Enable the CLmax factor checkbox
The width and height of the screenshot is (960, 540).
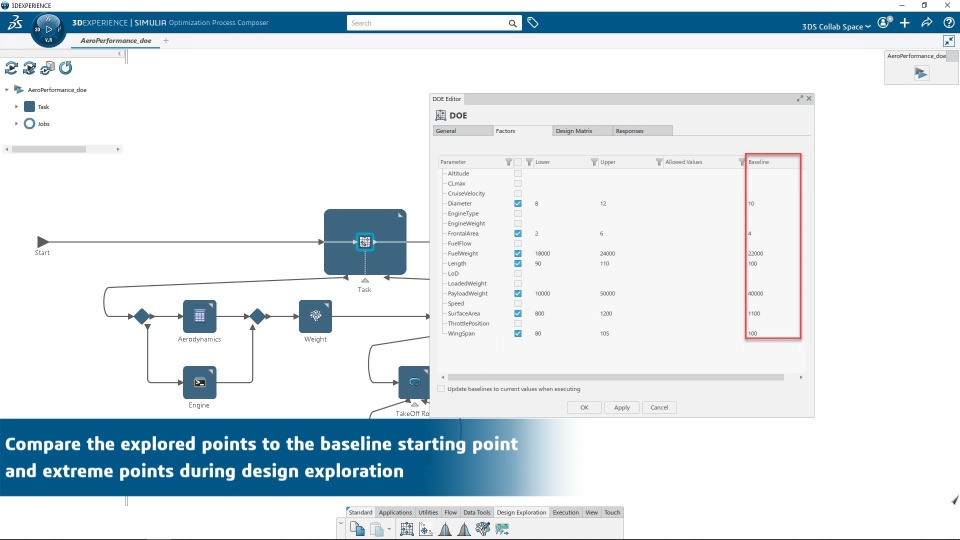click(x=518, y=184)
